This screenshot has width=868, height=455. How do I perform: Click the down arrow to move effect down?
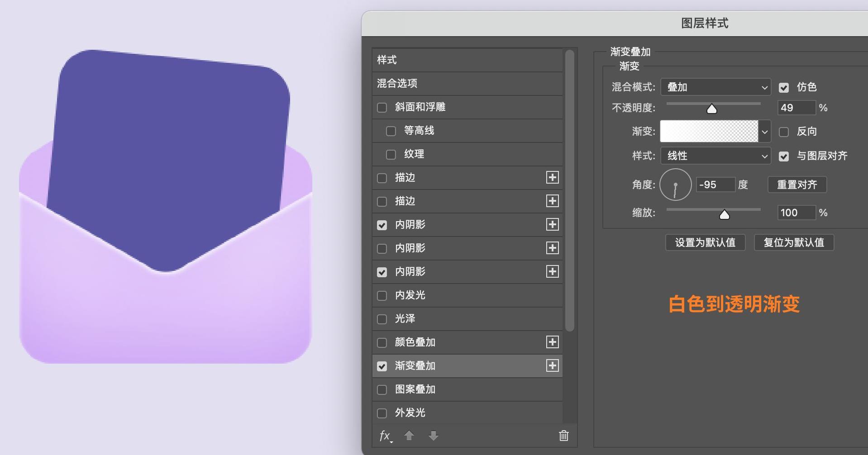(x=434, y=436)
